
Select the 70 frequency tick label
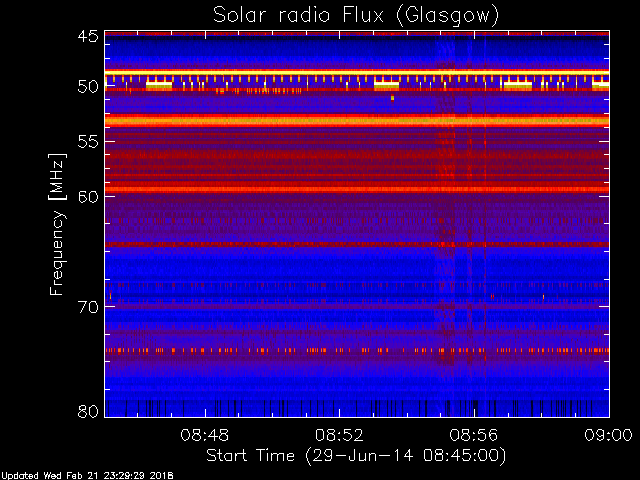[x=88, y=307]
